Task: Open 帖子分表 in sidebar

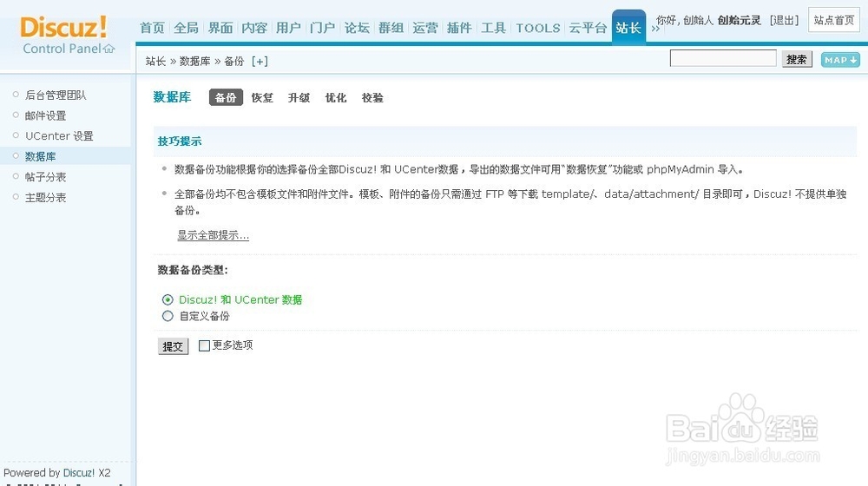Action: pos(45,177)
